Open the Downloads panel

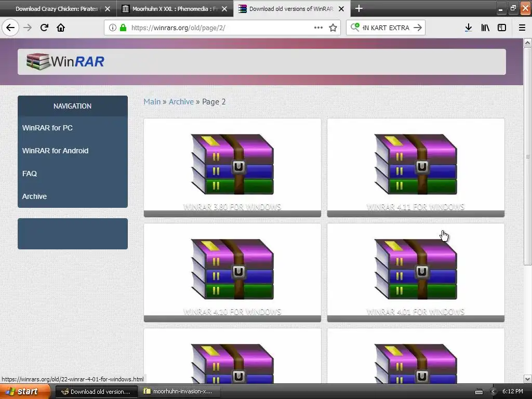coord(468,28)
